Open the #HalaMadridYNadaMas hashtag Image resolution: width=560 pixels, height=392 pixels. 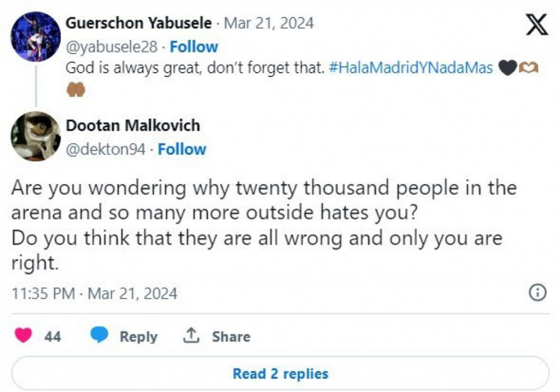[x=411, y=68]
